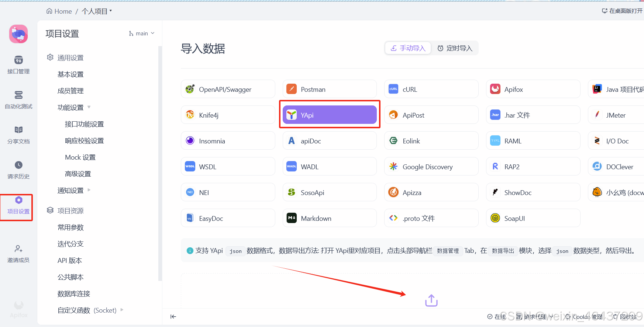Switch to the 手动导入 tab
644x327 pixels.
point(408,48)
